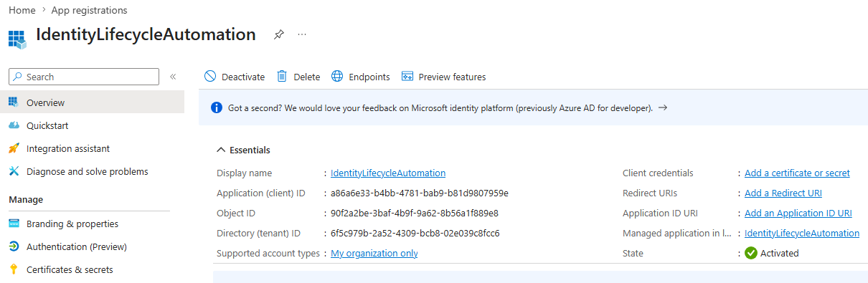
Task: Click the Application (client) ID value
Action: click(420, 193)
